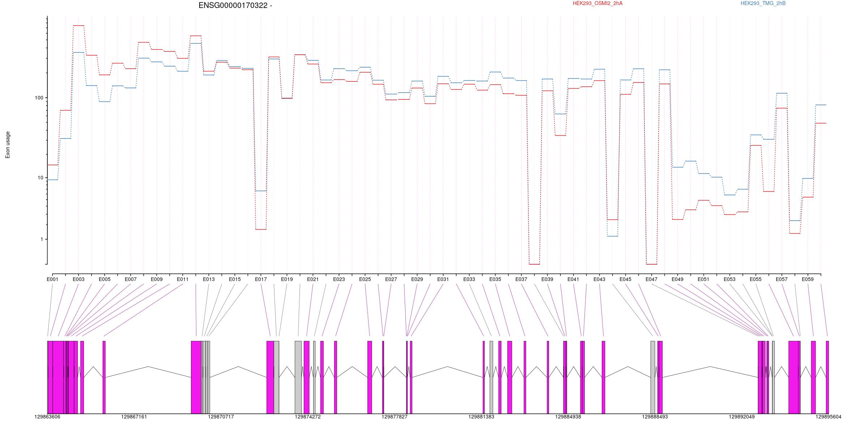
Task: Click exon label E047
Action: tap(651, 279)
